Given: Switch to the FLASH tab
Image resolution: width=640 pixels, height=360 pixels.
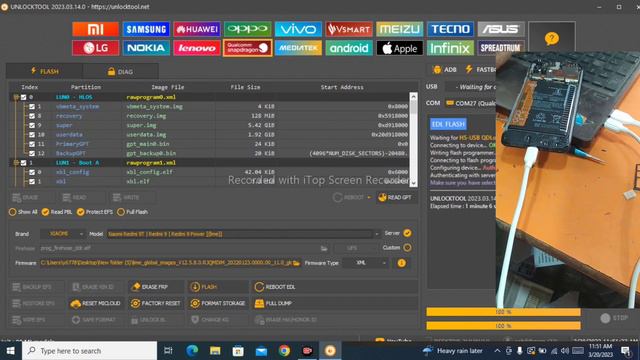Looking at the screenshot, I should (x=45, y=71).
